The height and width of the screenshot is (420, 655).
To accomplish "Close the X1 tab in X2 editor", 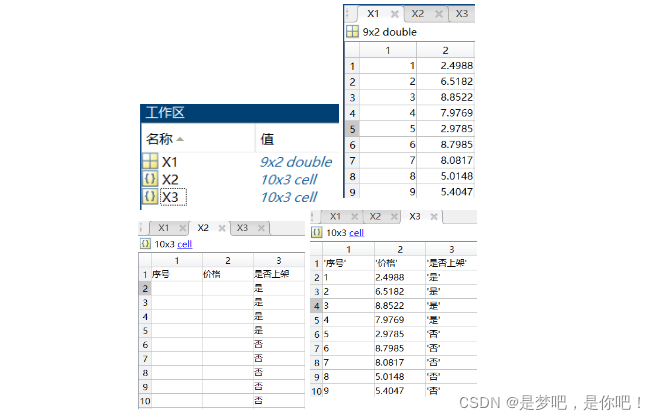I will coord(183,228).
